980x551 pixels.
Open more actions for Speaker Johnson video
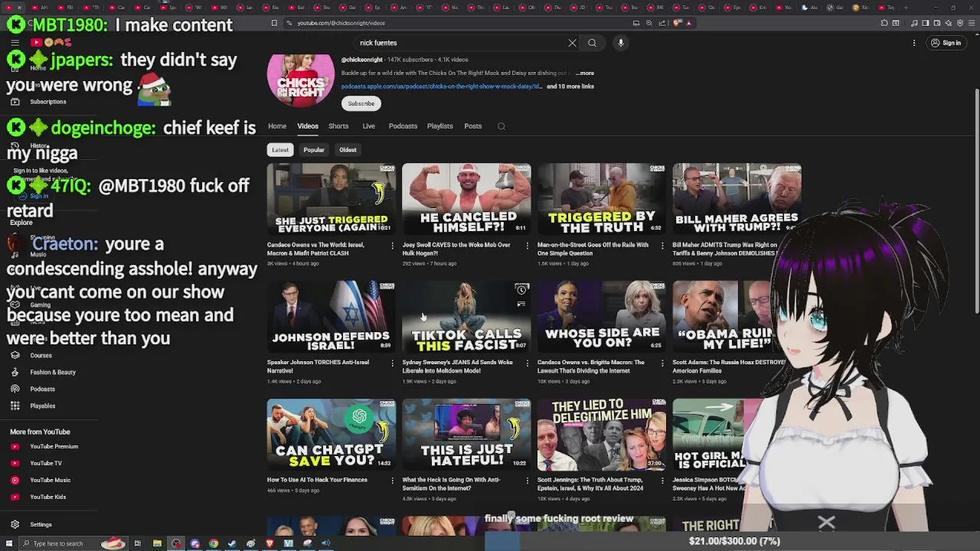point(392,364)
